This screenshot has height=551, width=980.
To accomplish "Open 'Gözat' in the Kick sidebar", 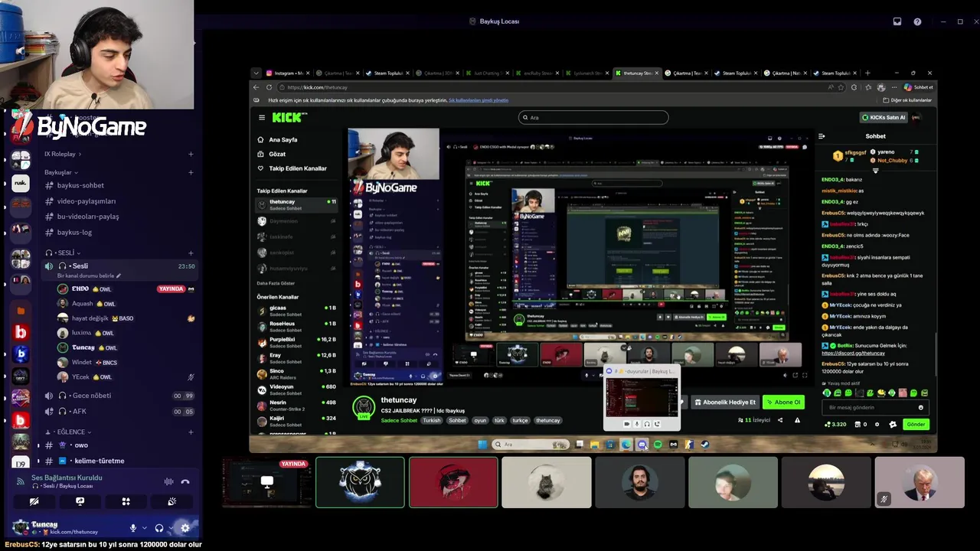I will coord(278,154).
